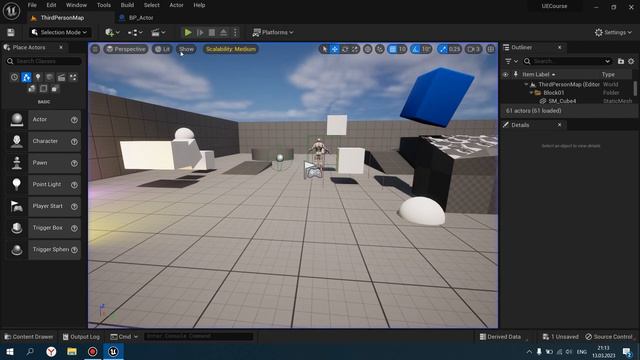This screenshot has width=640, height=360.
Task: Adjust camera speed setting button
Action: (473, 49)
